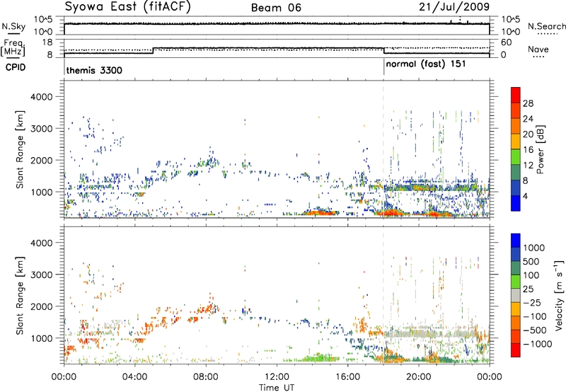
Task: Click the "-25" label on Velocity colorbar
Action: pos(532,303)
